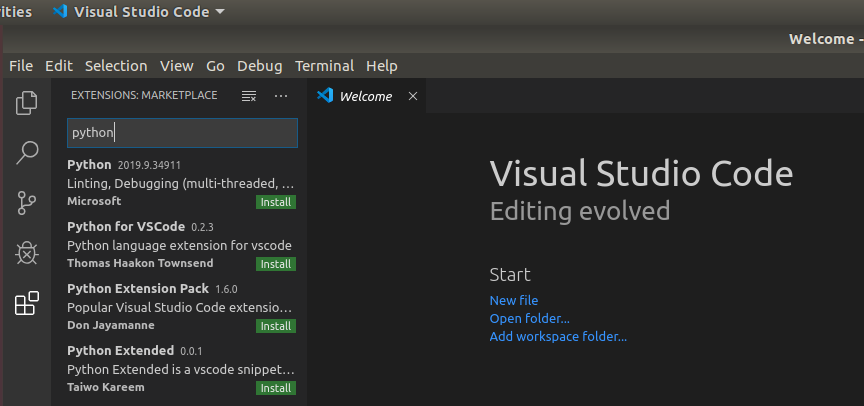Click Add workspace folder... link

tap(558, 337)
